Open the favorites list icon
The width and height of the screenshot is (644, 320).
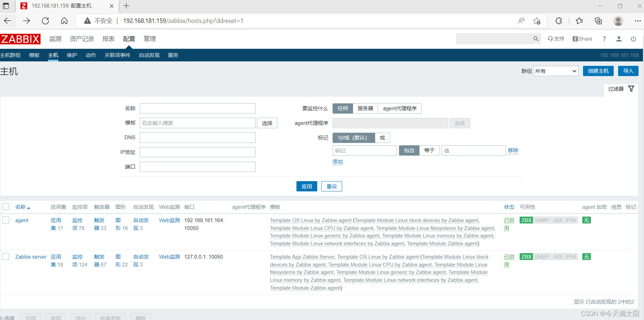579,21
